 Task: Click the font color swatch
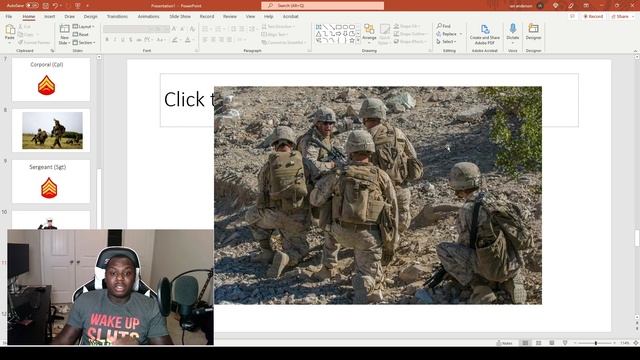(x=187, y=40)
